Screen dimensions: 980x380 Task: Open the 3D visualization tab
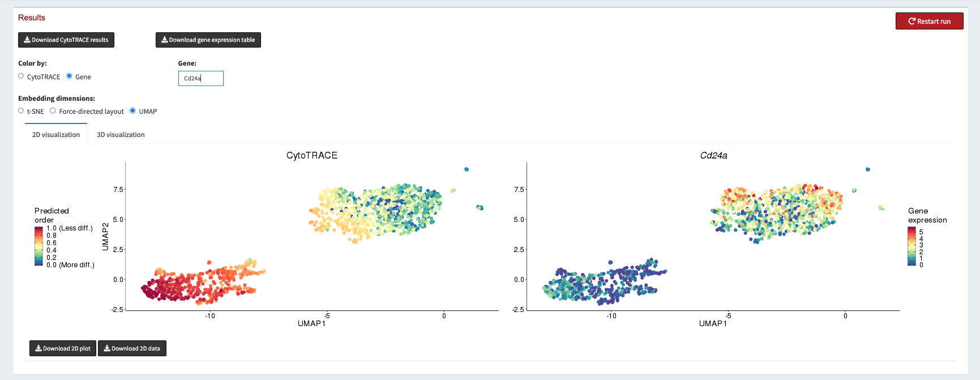coord(121,134)
